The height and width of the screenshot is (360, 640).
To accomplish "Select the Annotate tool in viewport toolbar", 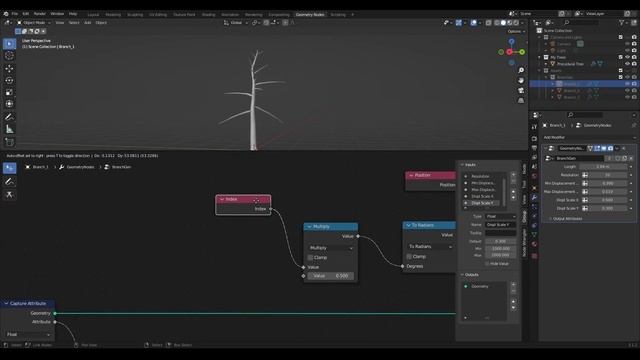I will [9, 117].
